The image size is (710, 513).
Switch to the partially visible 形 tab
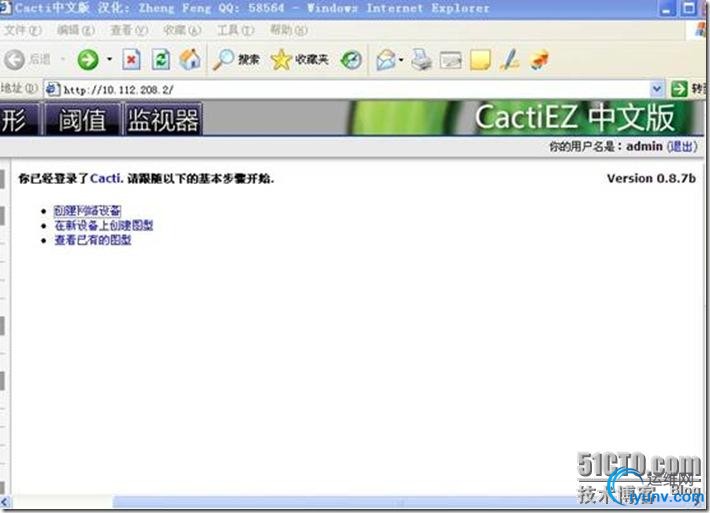19,119
